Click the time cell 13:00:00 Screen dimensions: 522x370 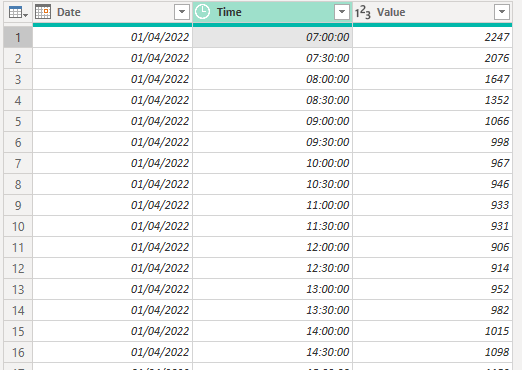(x=272, y=289)
